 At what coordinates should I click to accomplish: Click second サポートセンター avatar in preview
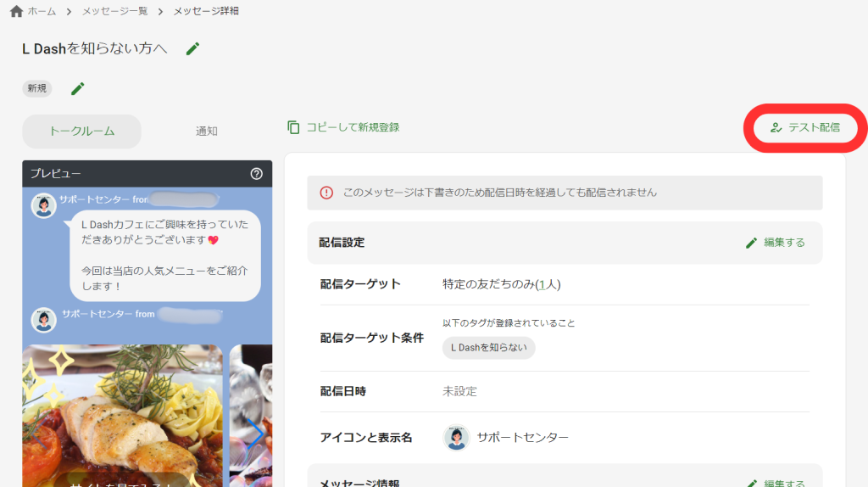click(43, 320)
